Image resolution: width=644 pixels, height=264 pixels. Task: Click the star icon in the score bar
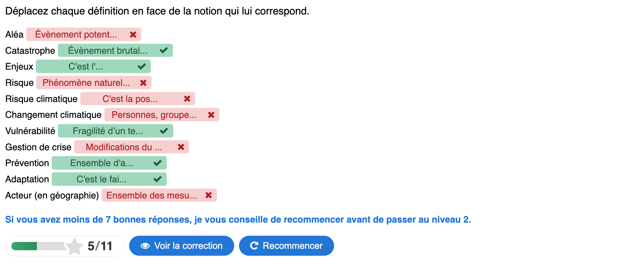click(74, 246)
